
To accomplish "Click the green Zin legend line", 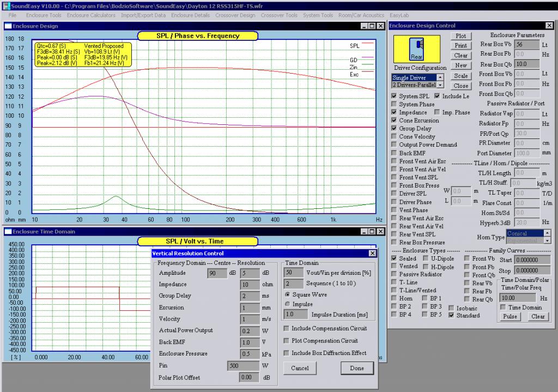I will coord(368,64).
